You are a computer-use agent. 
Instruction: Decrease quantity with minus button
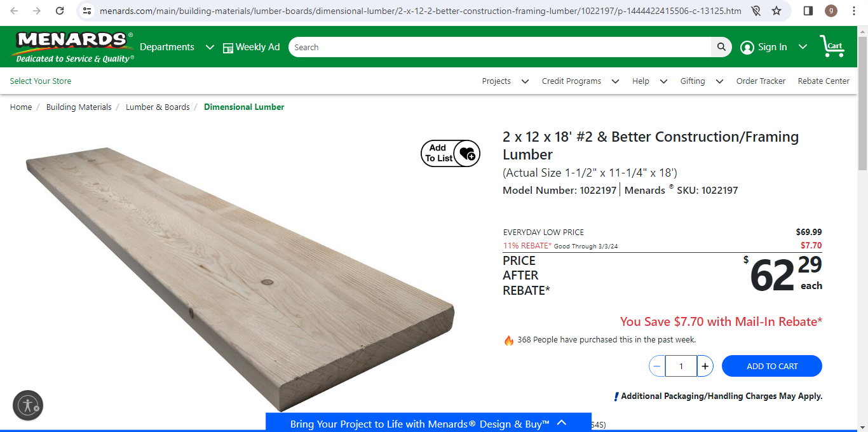[x=657, y=366]
